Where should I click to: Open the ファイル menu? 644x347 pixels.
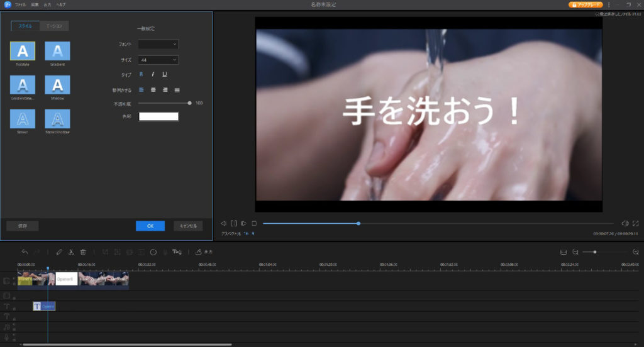click(21, 4)
